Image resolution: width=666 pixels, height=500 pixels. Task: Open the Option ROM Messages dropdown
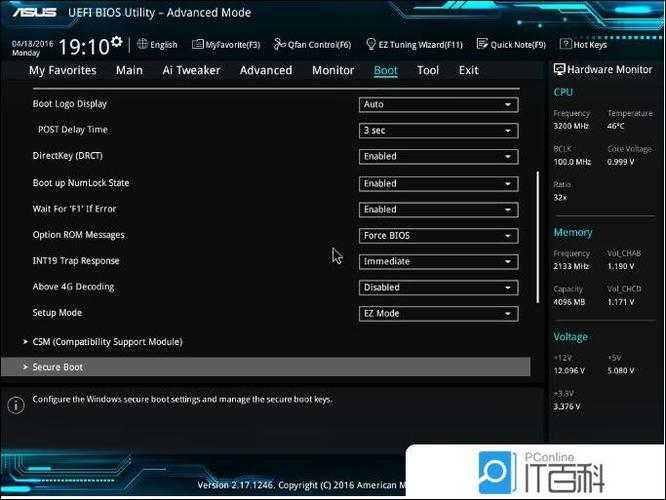pyautogui.click(x=438, y=236)
